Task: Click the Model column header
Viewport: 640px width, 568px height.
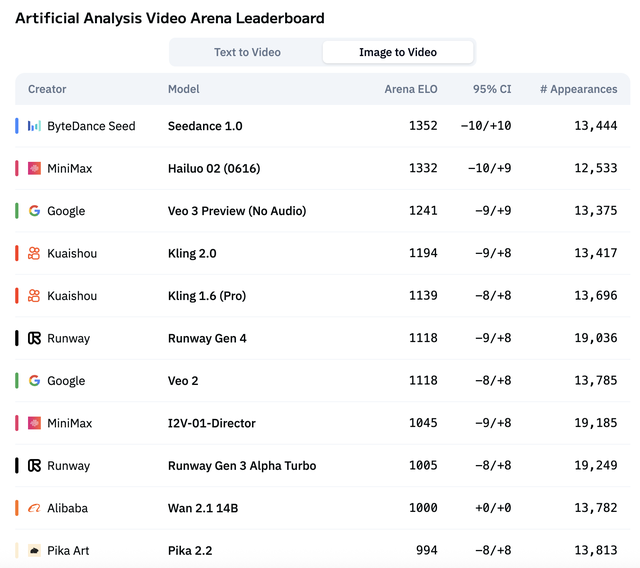Action: (x=184, y=89)
